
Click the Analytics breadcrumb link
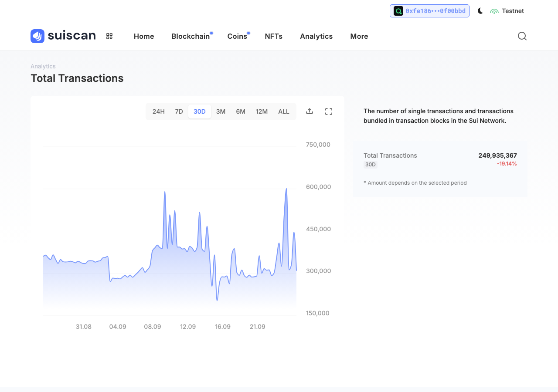coord(43,66)
